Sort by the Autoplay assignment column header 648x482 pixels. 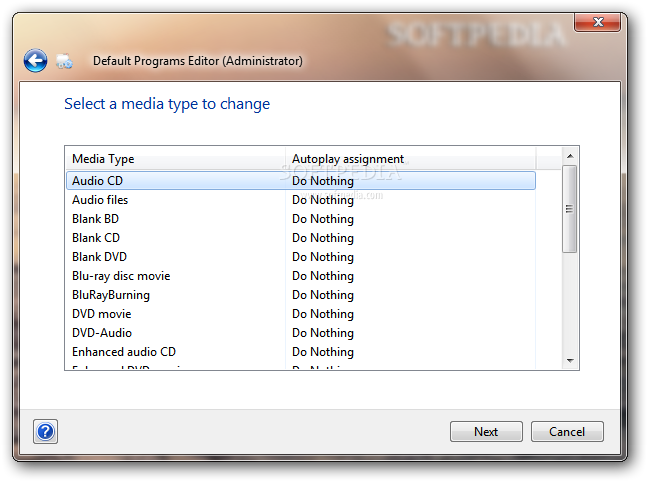(x=411, y=159)
